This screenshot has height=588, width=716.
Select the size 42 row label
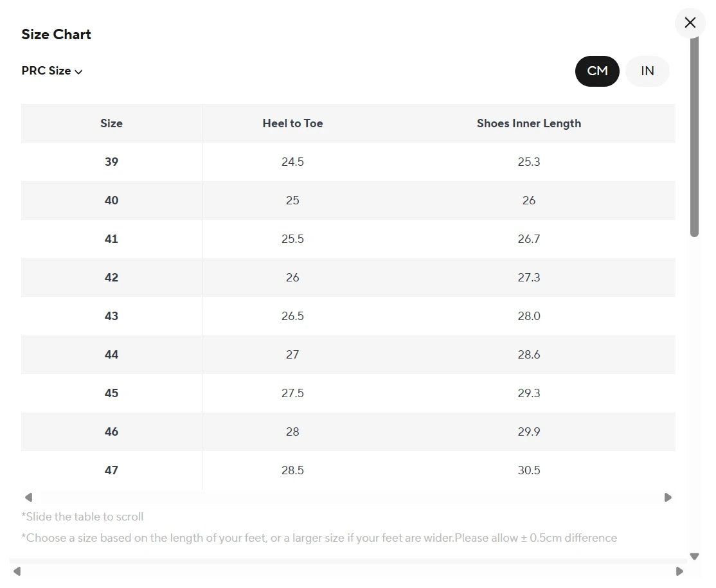click(111, 278)
